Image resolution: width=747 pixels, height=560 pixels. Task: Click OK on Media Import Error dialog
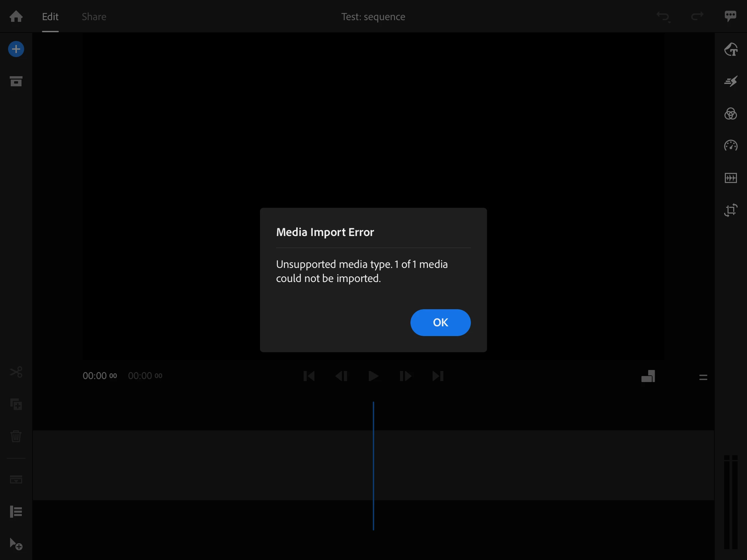[440, 322]
